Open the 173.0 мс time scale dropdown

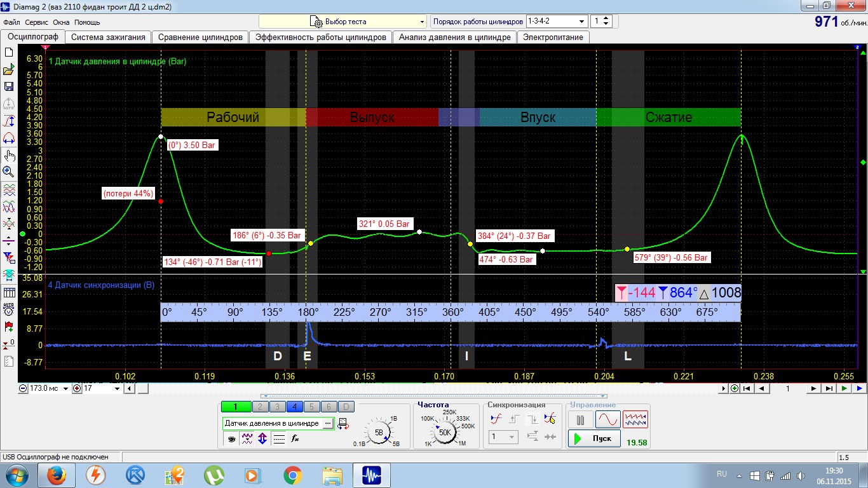[x=49, y=388]
